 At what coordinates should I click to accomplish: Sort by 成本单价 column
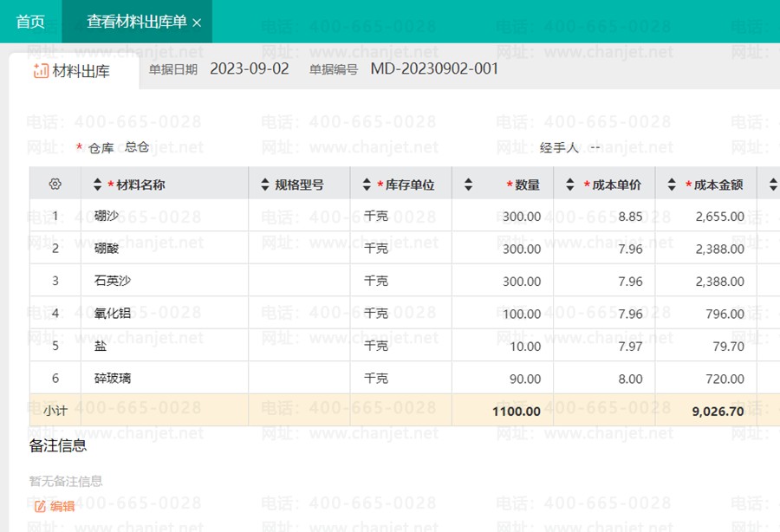click(570, 185)
